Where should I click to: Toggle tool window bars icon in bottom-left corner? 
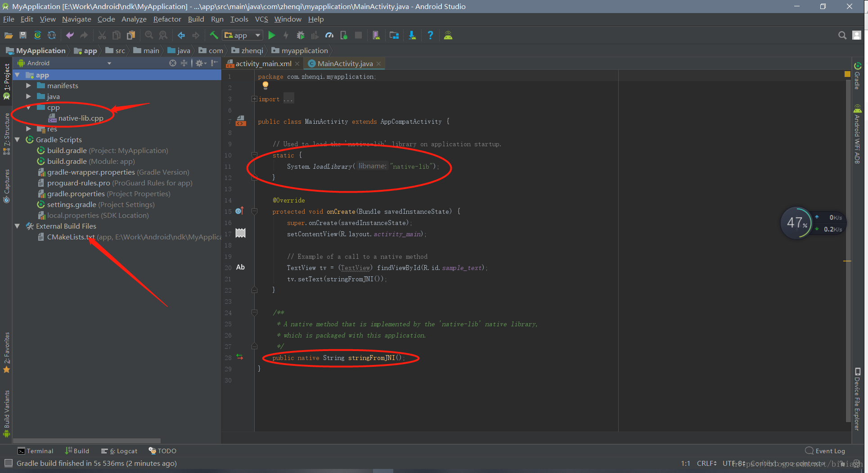click(8, 463)
